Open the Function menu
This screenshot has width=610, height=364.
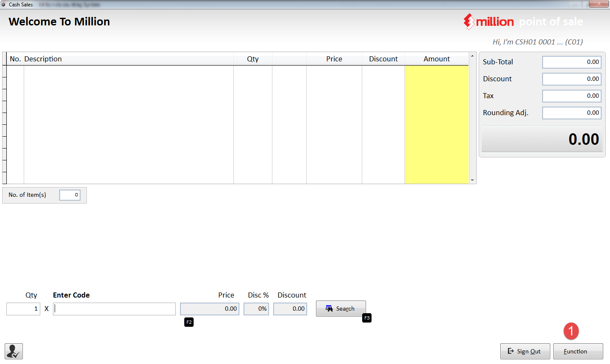(578, 351)
